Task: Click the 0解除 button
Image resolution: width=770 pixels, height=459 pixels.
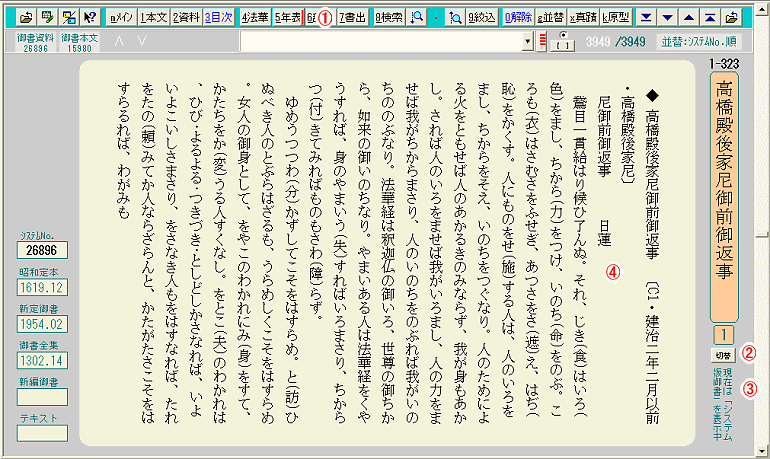Action: [518, 17]
